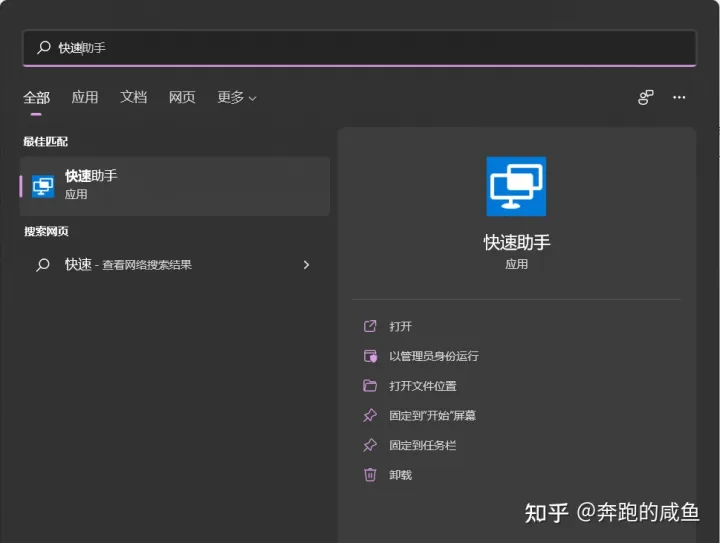This screenshot has height=543, width=720.
Task: Open web search result for 快速
Action: [x=175, y=265]
